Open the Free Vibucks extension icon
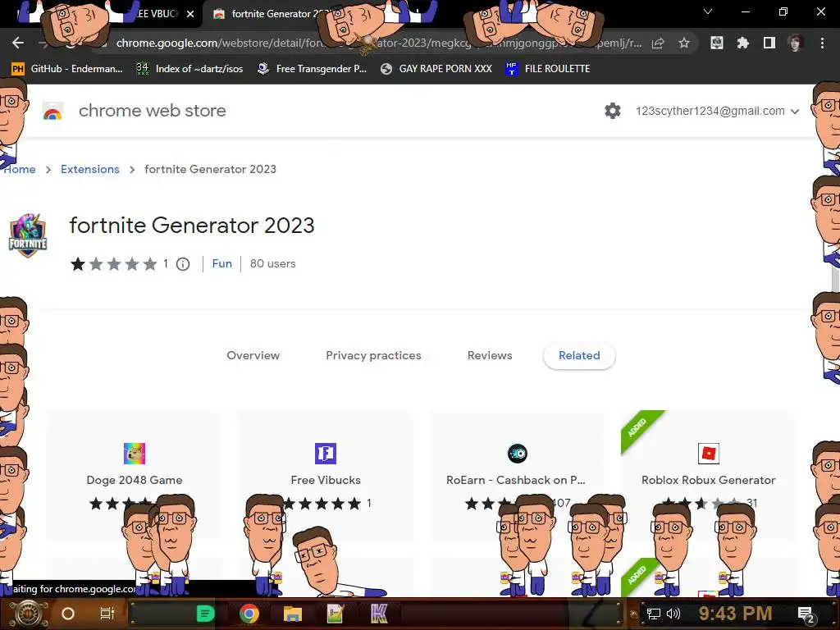This screenshot has width=840, height=630. 326,453
